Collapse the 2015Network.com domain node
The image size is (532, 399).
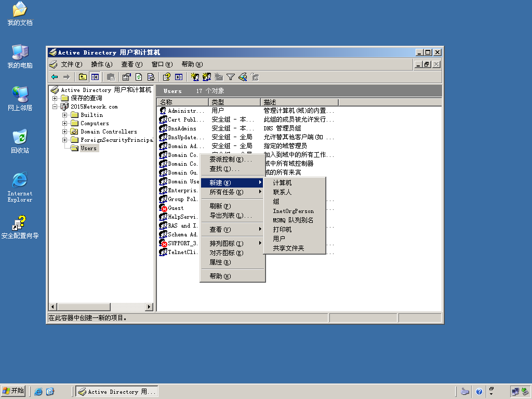click(x=55, y=107)
